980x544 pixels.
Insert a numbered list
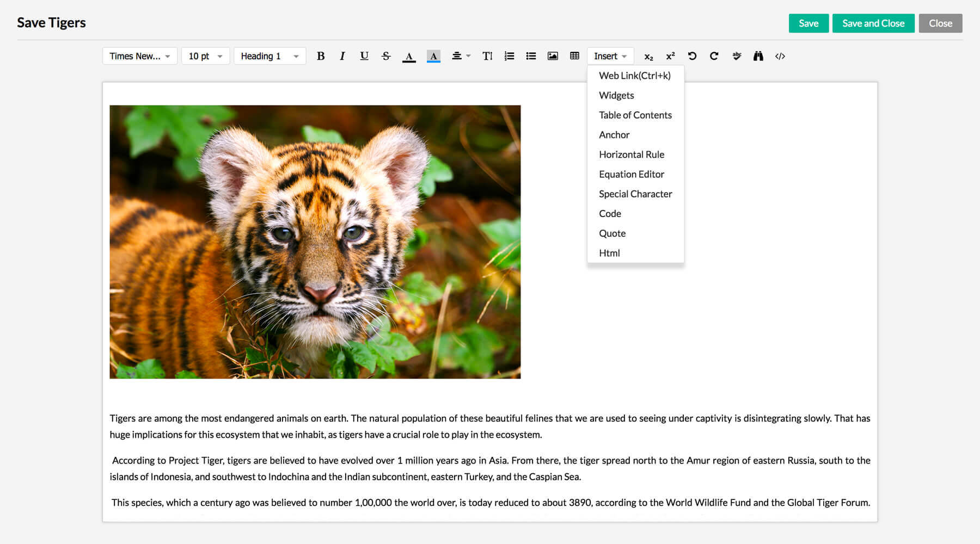click(509, 56)
